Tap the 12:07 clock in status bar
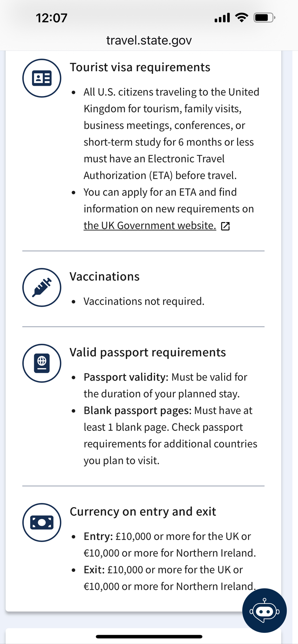This screenshot has width=298, height=644. click(52, 18)
